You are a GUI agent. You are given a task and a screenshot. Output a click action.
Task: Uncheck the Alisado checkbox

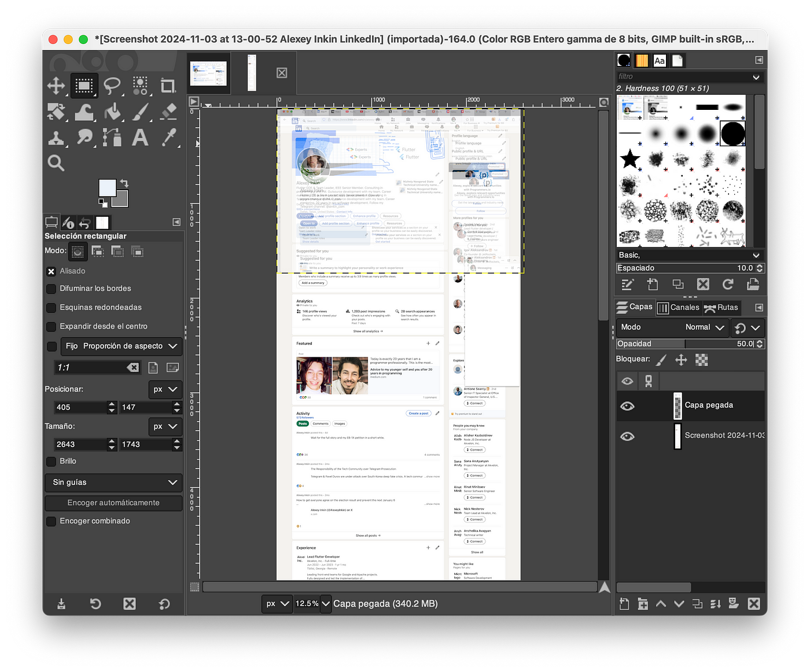[51, 271]
